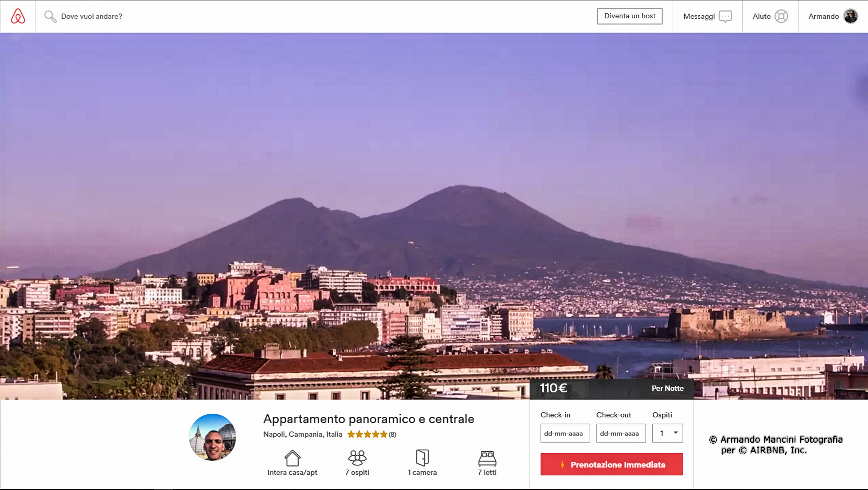Click the '1 camera' label
The image size is (868, 490).
pos(422,472)
